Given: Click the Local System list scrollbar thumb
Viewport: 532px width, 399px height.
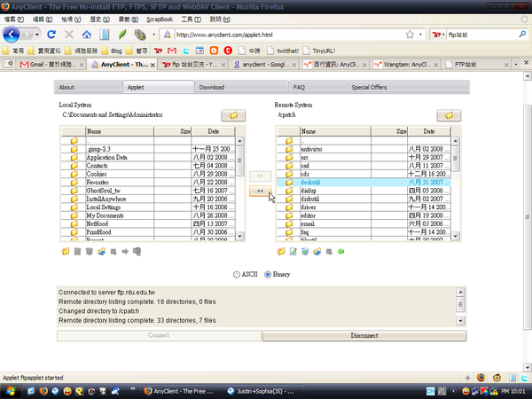Looking at the screenshot, I should pos(240,160).
